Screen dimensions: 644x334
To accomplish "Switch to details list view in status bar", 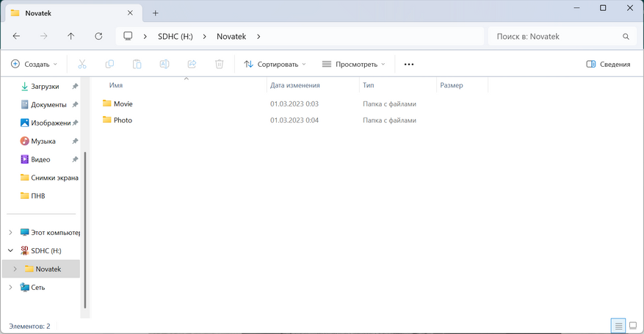I will click(x=618, y=326).
